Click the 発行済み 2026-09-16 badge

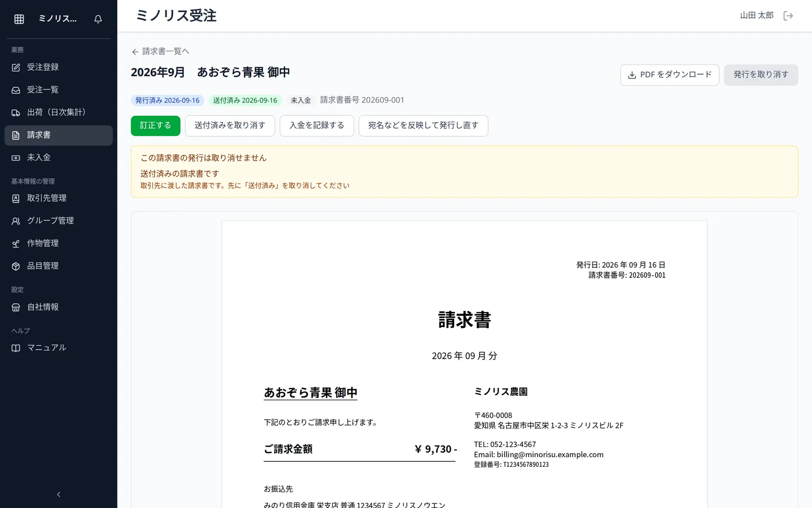(x=167, y=101)
